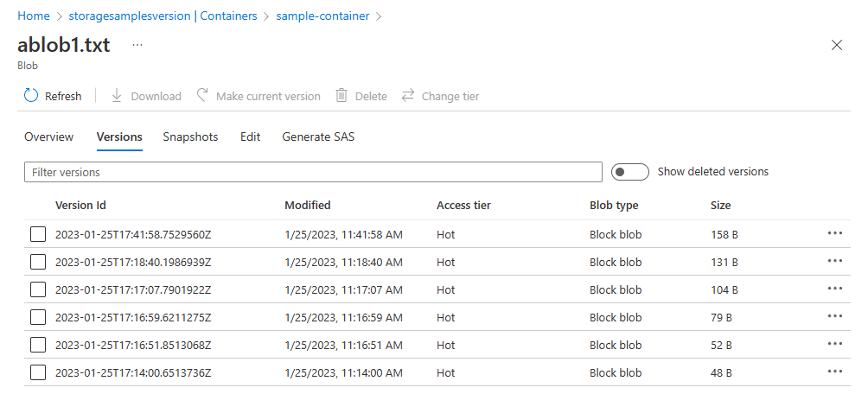This screenshot has height=413, width=868.
Task: Tick checkbox for the 79 B version
Action: pyautogui.click(x=37, y=317)
